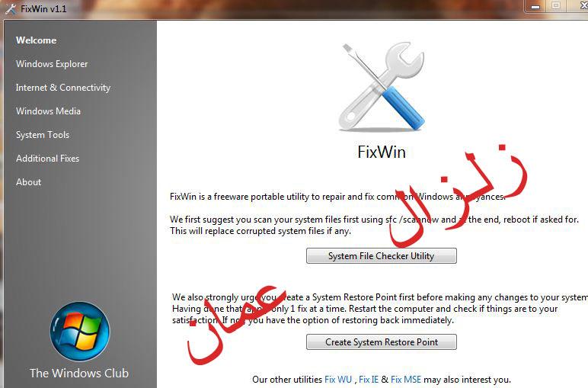Screen dimensions: 588x388
Task: Maximize the FixWin window
Action: pyautogui.click(x=556, y=5)
